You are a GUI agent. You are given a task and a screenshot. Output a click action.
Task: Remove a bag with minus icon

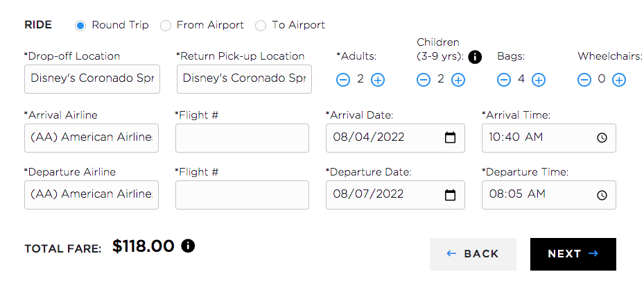(504, 80)
